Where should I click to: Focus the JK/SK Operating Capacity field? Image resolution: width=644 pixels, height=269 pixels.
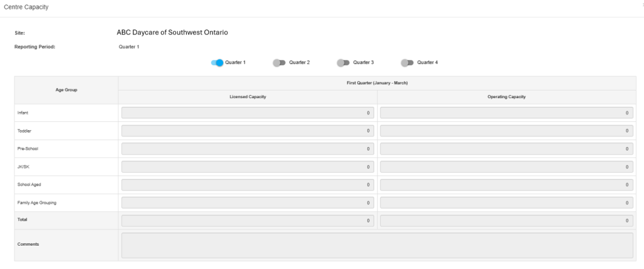coord(506,167)
